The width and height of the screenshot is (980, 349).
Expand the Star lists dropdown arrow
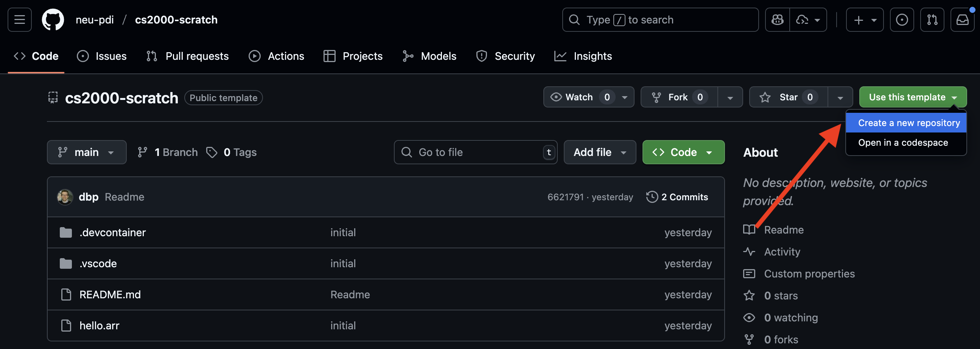[840, 97]
